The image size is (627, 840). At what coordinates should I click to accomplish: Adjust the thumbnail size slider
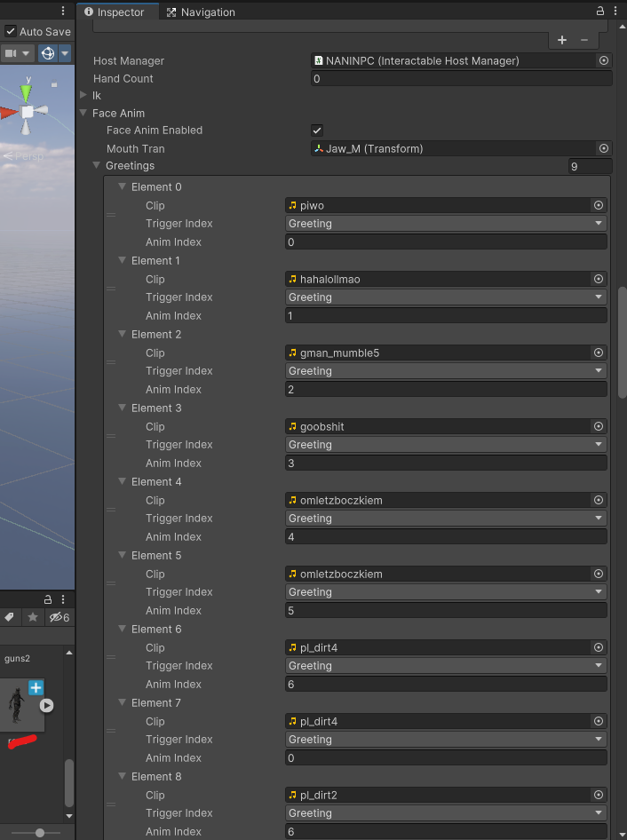click(x=40, y=833)
